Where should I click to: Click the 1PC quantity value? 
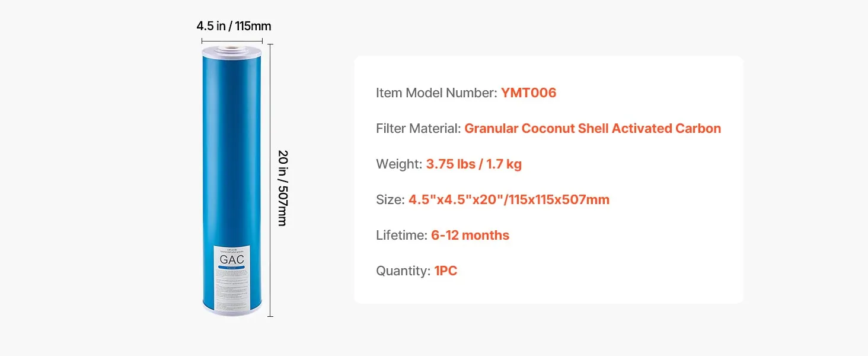[446, 271]
